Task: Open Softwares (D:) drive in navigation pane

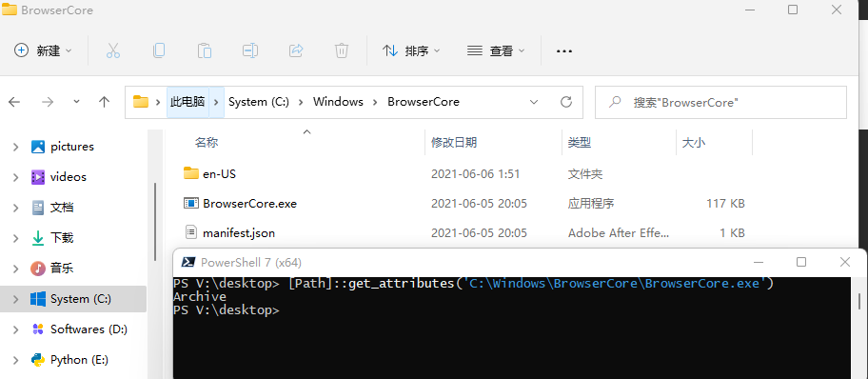Action: (89, 329)
